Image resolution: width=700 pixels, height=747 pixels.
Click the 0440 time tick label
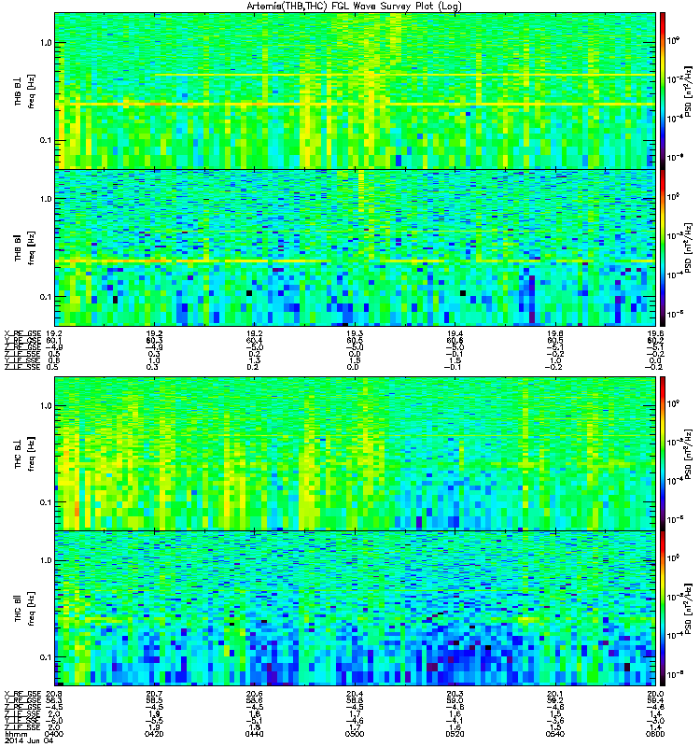click(254, 734)
